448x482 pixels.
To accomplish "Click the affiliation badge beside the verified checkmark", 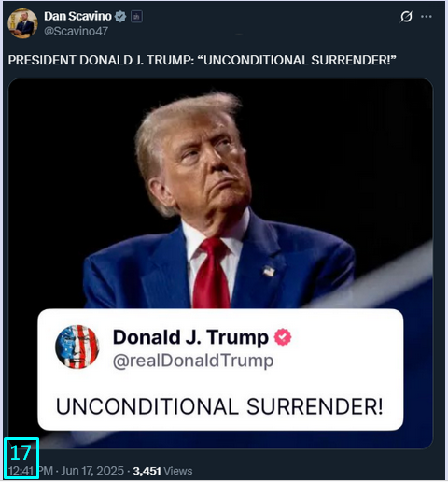I will coord(136,17).
